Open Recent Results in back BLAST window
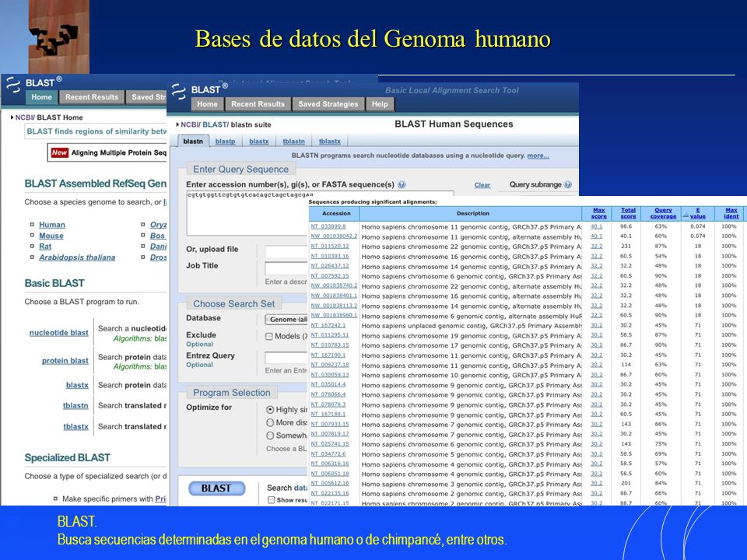747x560 pixels. (x=92, y=97)
